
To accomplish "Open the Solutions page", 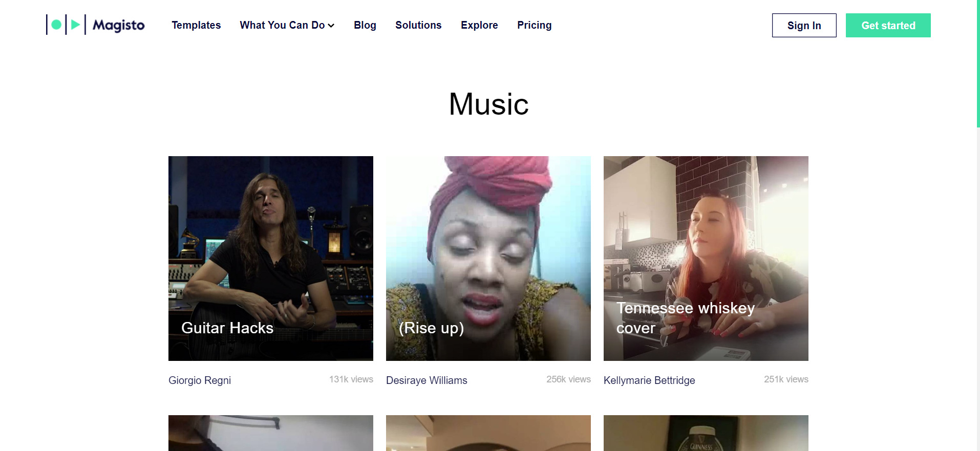I will click(418, 25).
